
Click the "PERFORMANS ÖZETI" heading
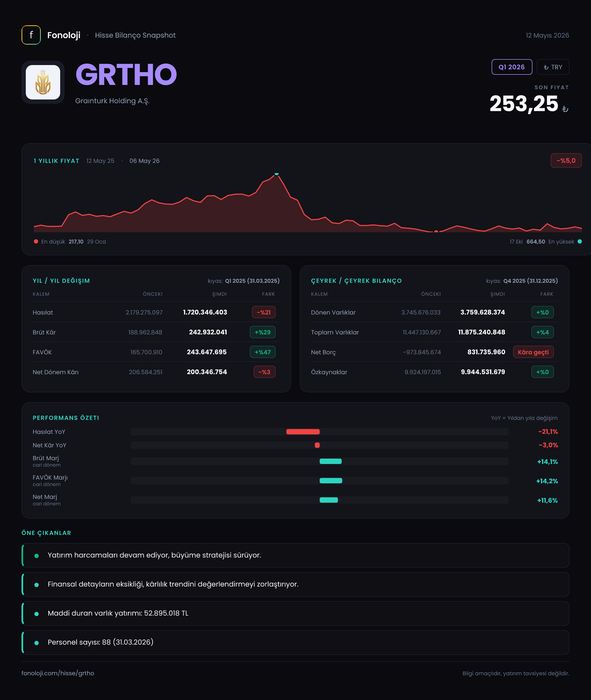(66, 418)
